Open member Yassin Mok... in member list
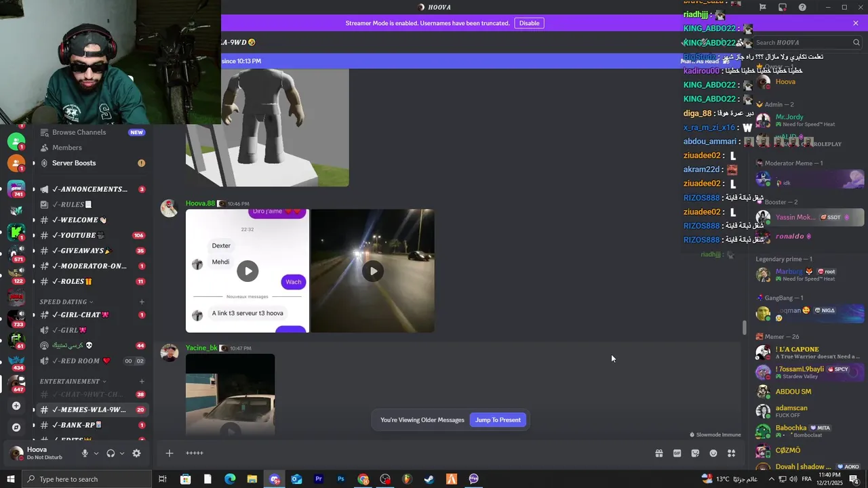 click(810, 218)
